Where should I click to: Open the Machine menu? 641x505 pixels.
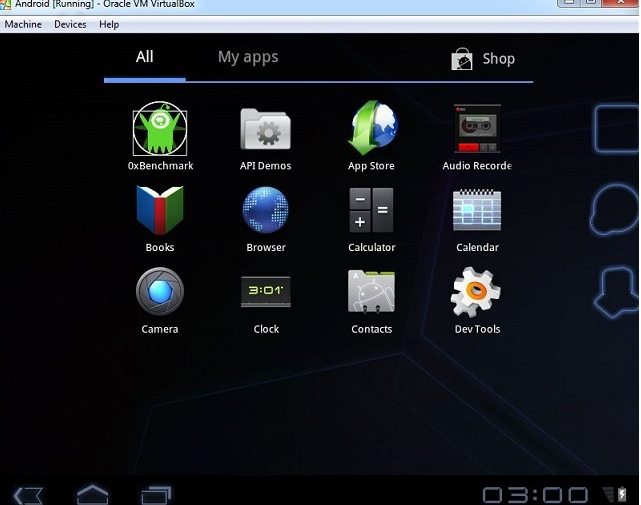click(x=23, y=25)
